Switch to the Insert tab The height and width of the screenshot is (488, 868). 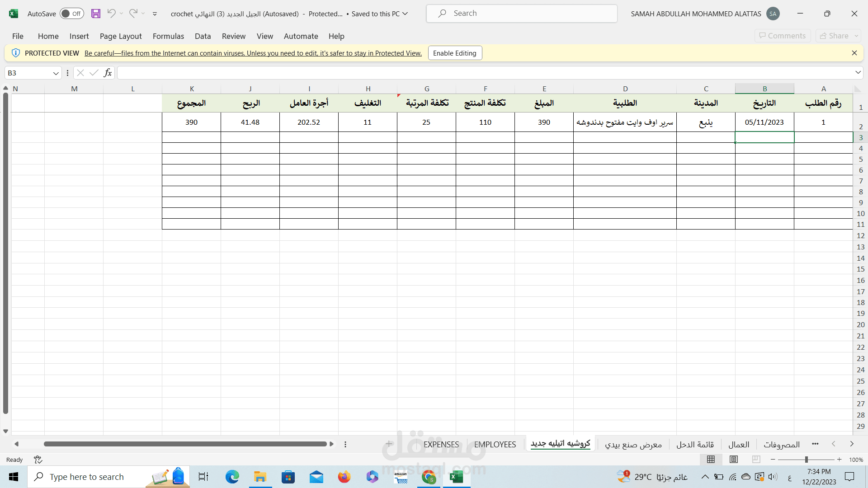[79, 36]
